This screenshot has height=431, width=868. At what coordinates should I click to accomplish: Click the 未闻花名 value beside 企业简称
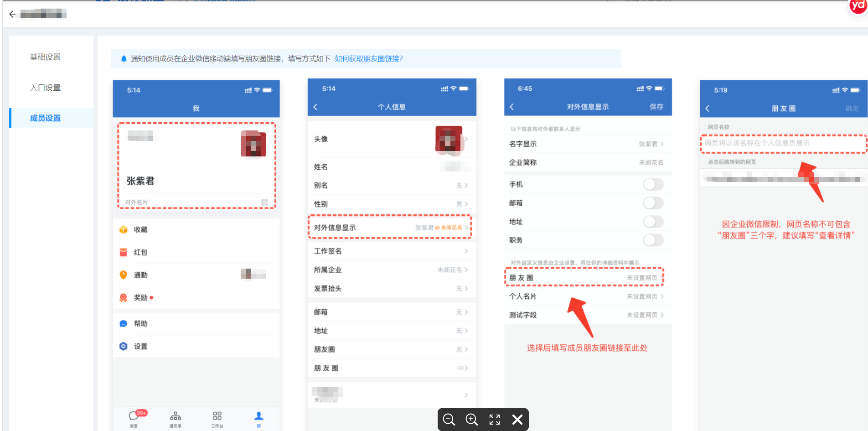[651, 163]
